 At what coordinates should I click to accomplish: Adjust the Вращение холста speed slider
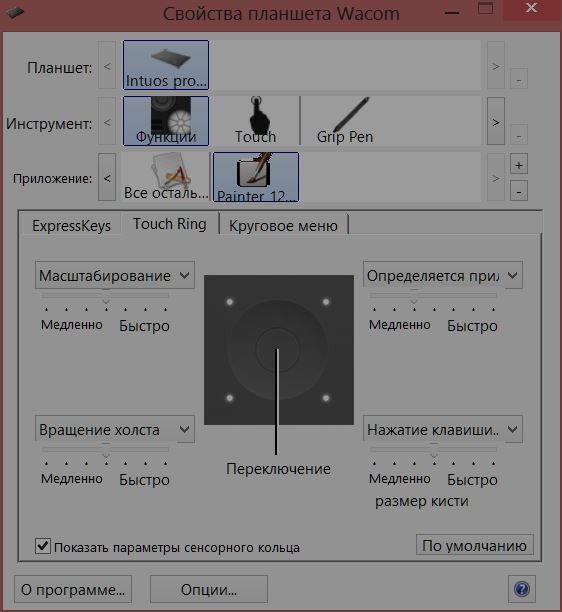pos(106,452)
